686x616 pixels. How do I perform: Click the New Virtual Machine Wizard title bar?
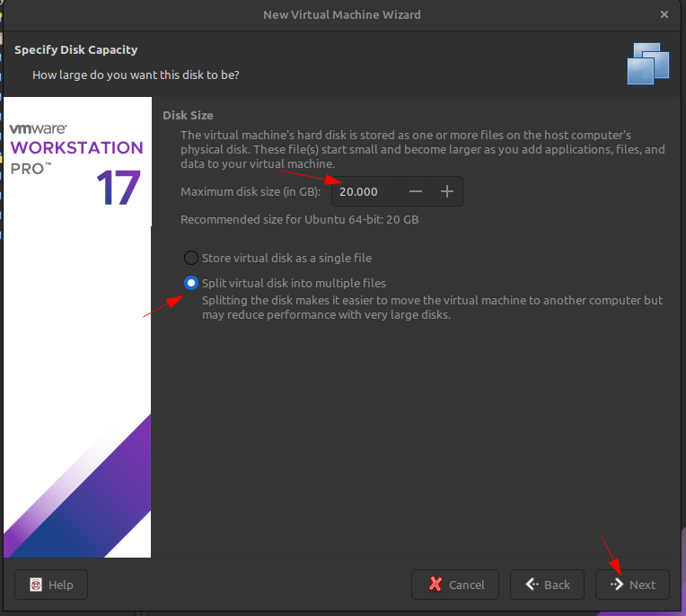click(x=341, y=14)
